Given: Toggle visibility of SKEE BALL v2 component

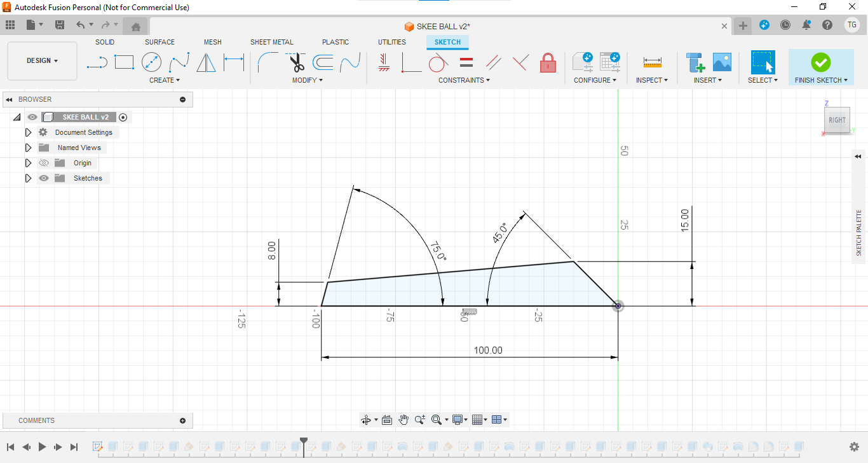Looking at the screenshot, I should point(32,117).
